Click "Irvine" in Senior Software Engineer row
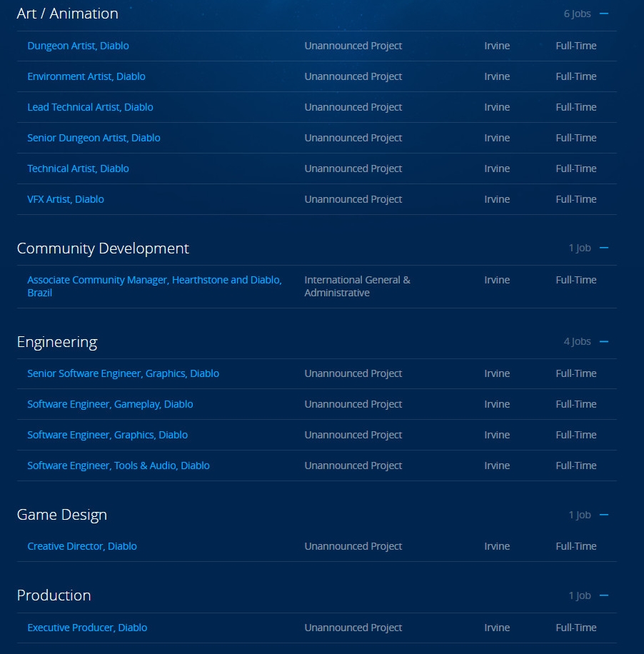The width and height of the screenshot is (644, 654). pos(497,373)
